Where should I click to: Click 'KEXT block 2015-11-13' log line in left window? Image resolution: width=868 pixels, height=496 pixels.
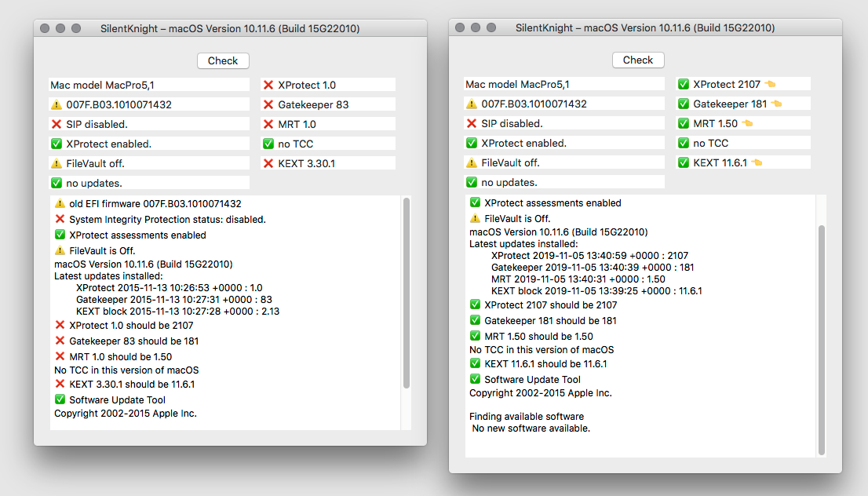click(177, 311)
